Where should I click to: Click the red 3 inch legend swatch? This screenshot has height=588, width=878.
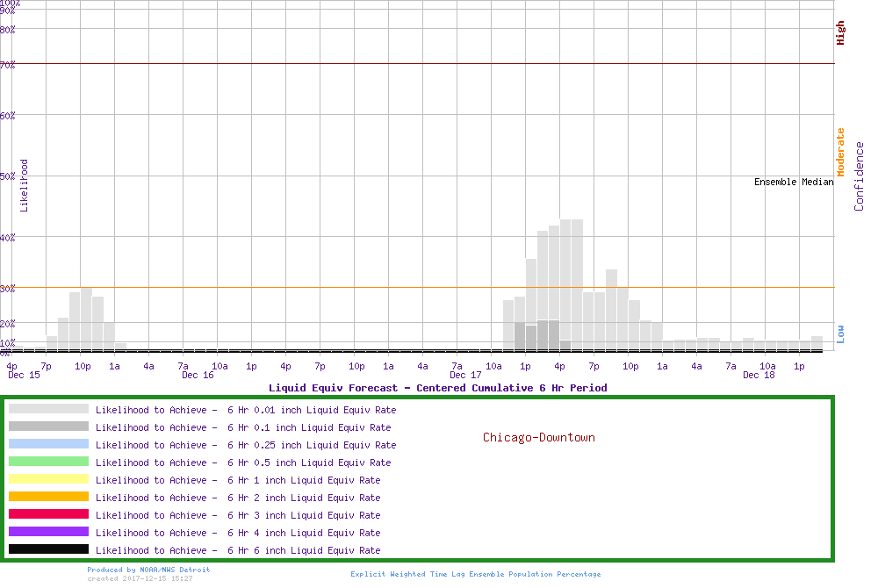(x=48, y=514)
